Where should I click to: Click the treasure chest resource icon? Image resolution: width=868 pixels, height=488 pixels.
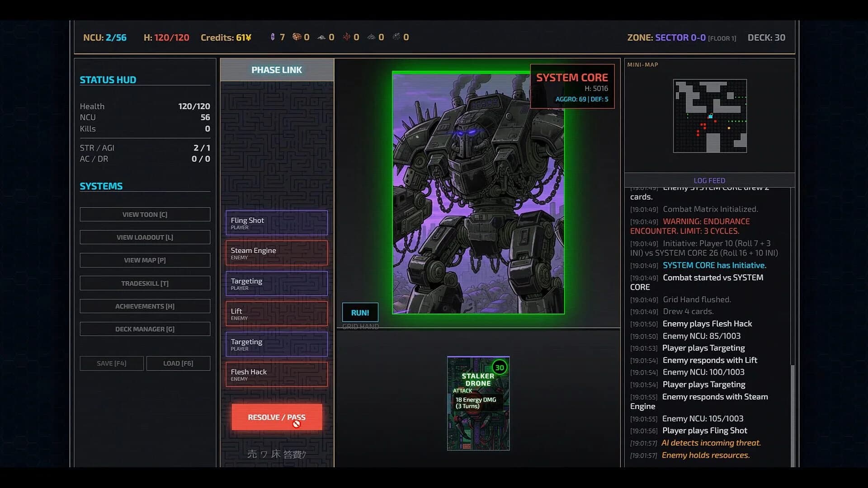(297, 38)
